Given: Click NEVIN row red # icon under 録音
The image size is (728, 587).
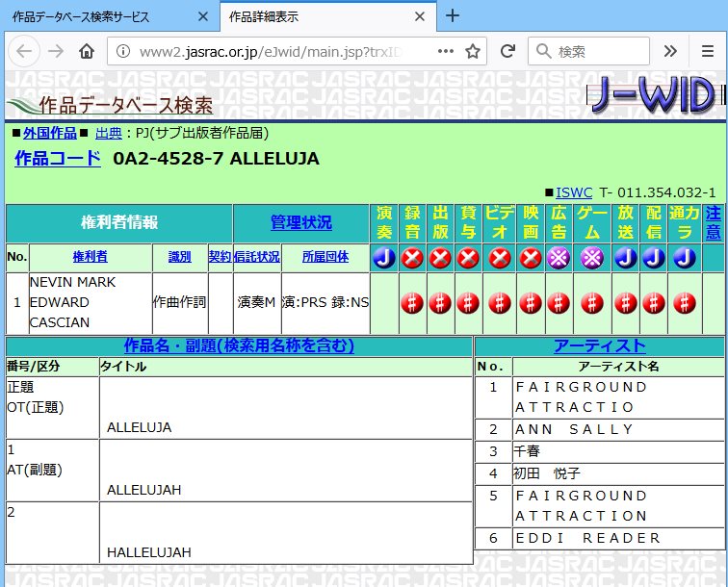Looking at the screenshot, I should click(x=412, y=303).
